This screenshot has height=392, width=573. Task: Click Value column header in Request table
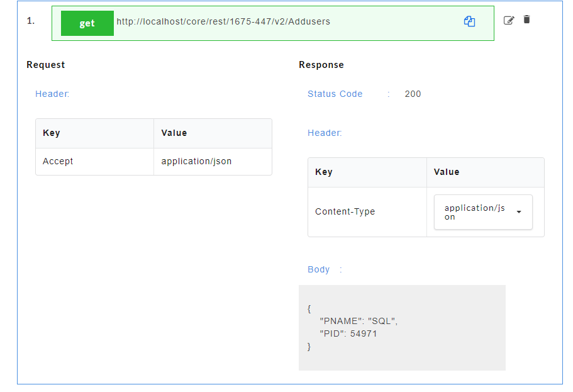(x=174, y=133)
